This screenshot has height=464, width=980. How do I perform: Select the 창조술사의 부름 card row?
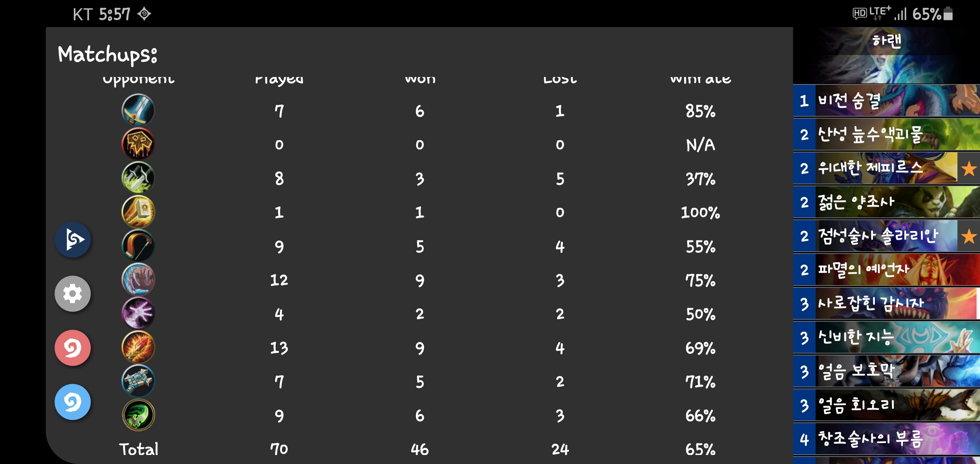pos(887,439)
